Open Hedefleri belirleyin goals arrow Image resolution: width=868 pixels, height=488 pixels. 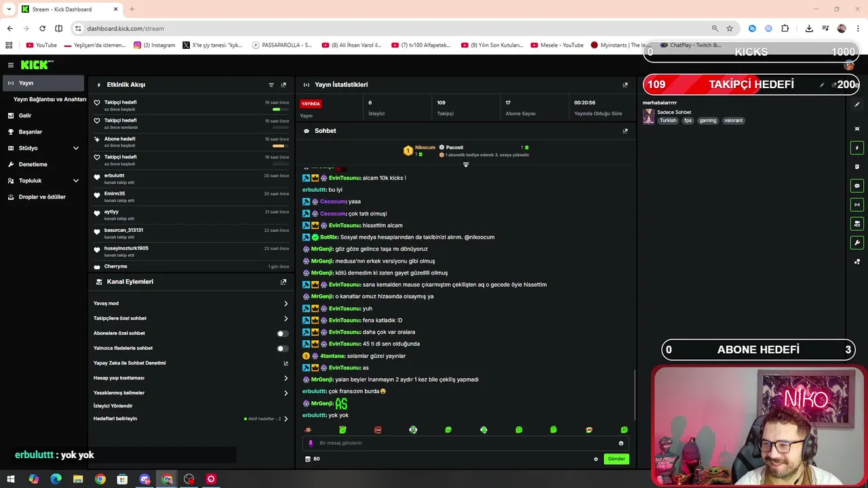point(285,419)
